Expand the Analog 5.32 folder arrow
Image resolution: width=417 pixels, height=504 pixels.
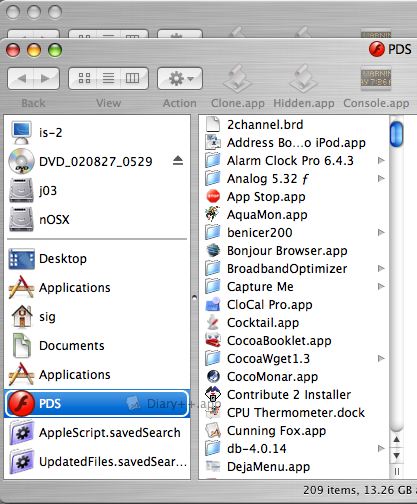click(381, 179)
